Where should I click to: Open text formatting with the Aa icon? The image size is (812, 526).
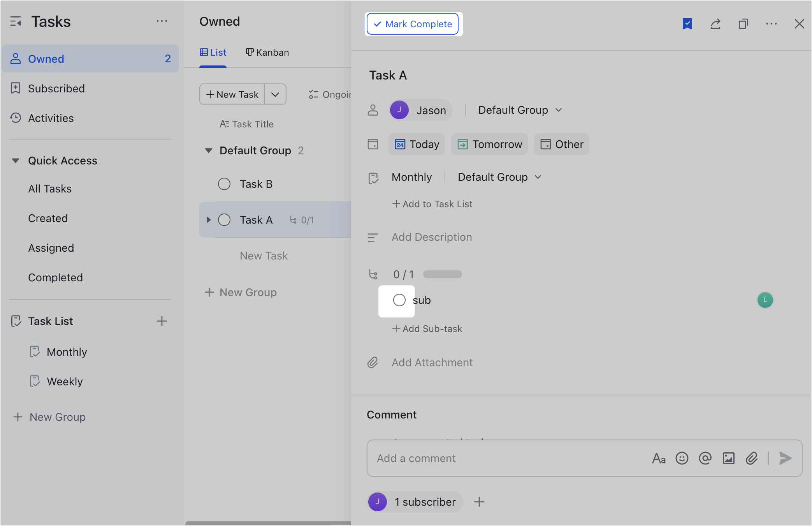[659, 458]
